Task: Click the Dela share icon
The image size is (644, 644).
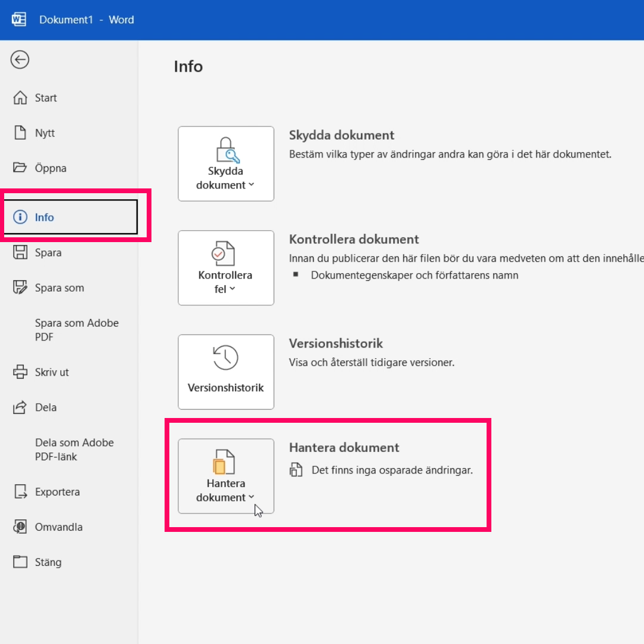Action: tap(20, 408)
